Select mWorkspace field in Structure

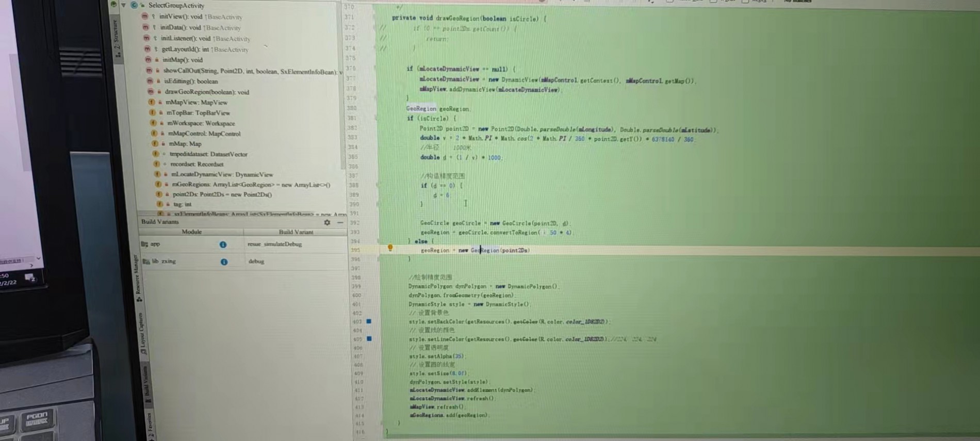201,123
